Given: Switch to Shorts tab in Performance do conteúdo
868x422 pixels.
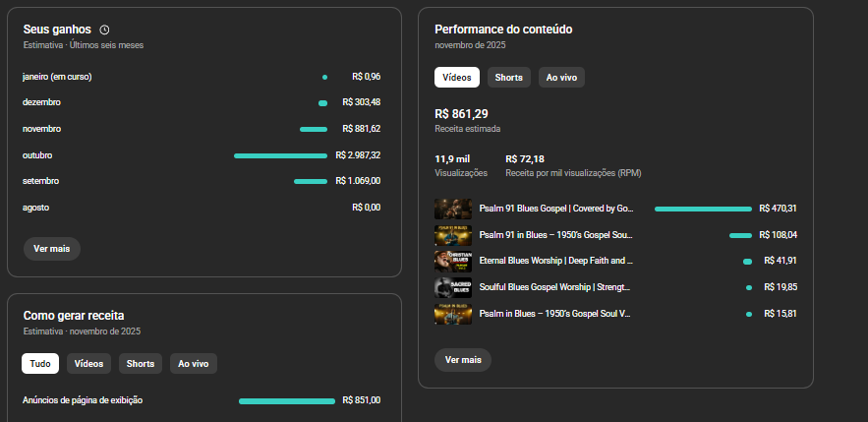Looking at the screenshot, I should click(x=508, y=78).
